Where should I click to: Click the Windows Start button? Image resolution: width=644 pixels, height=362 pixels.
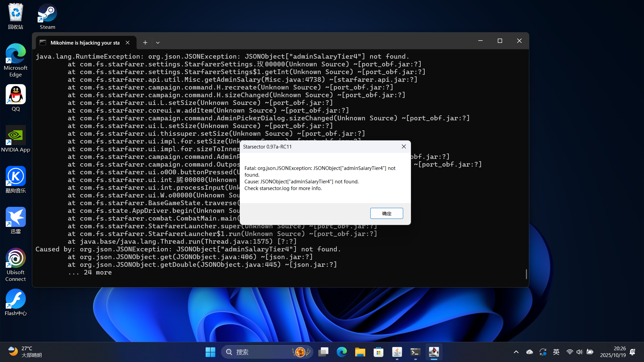pos(210,352)
